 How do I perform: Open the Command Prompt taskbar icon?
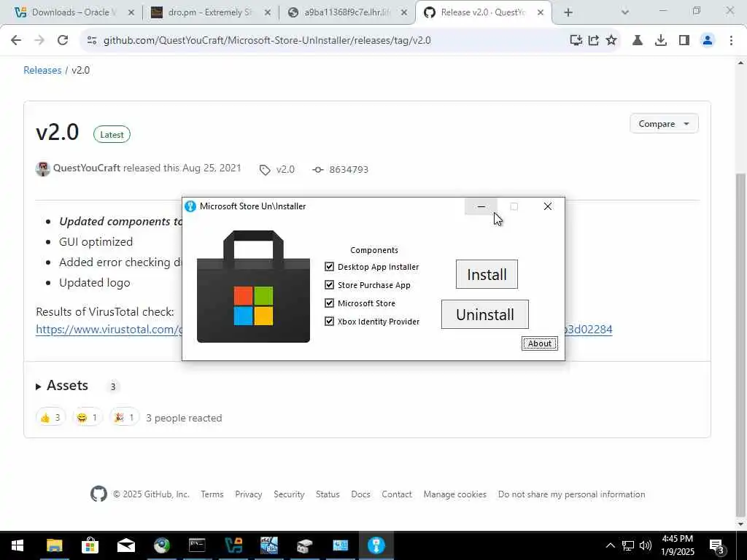pos(197,545)
